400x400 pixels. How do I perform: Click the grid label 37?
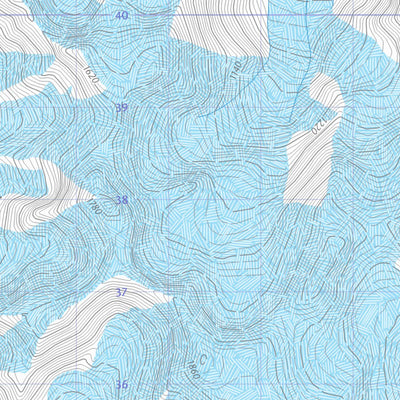coord(122,293)
